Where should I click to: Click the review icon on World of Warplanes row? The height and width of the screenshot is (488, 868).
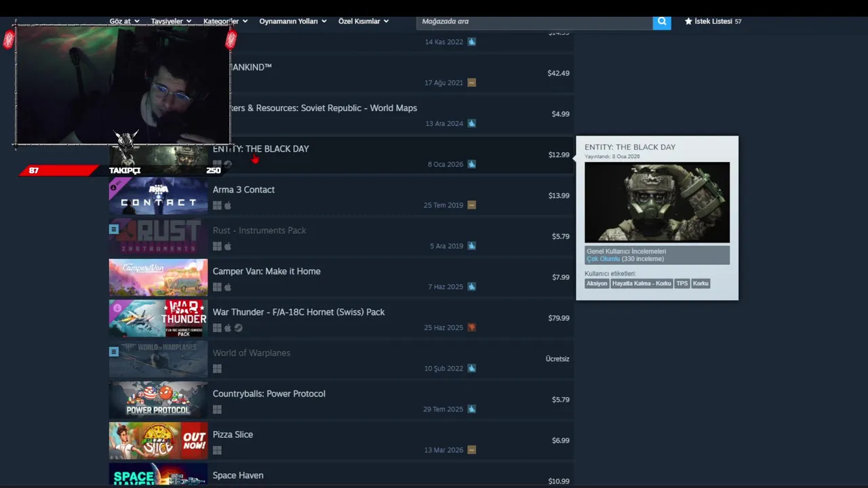[472, 369]
